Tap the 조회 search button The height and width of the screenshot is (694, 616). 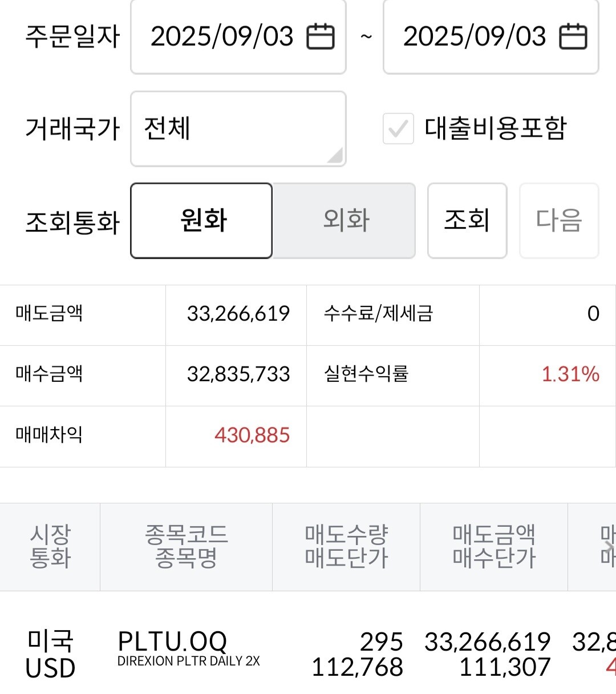click(467, 220)
